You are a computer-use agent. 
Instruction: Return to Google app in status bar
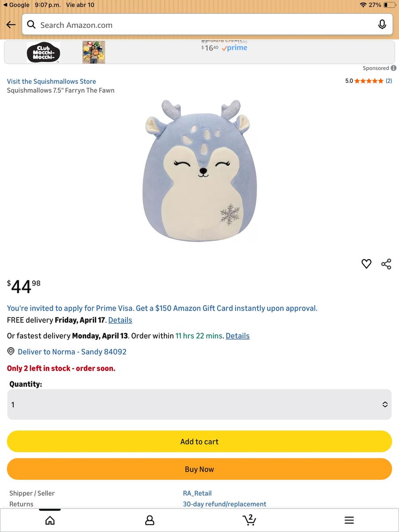click(16, 5)
